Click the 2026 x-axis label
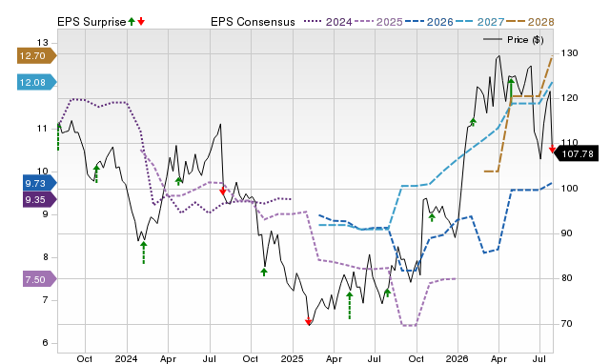 [x=457, y=358]
